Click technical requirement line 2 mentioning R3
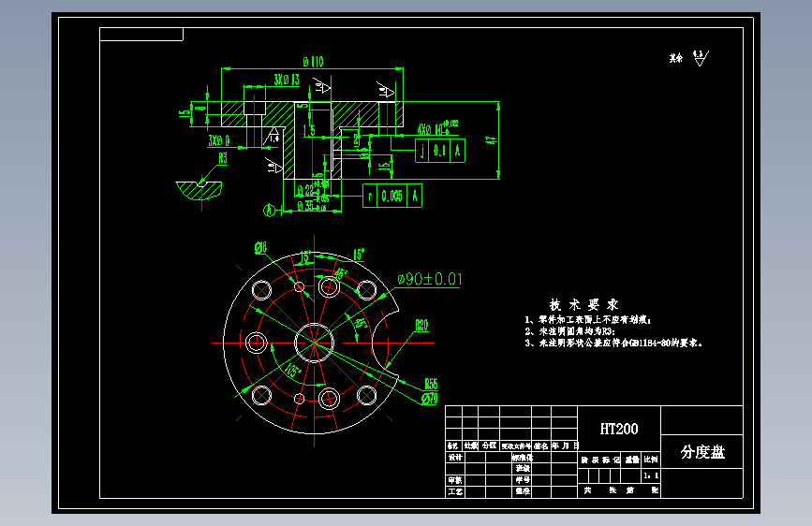812x526 pixels. click(x=569, y=331)
